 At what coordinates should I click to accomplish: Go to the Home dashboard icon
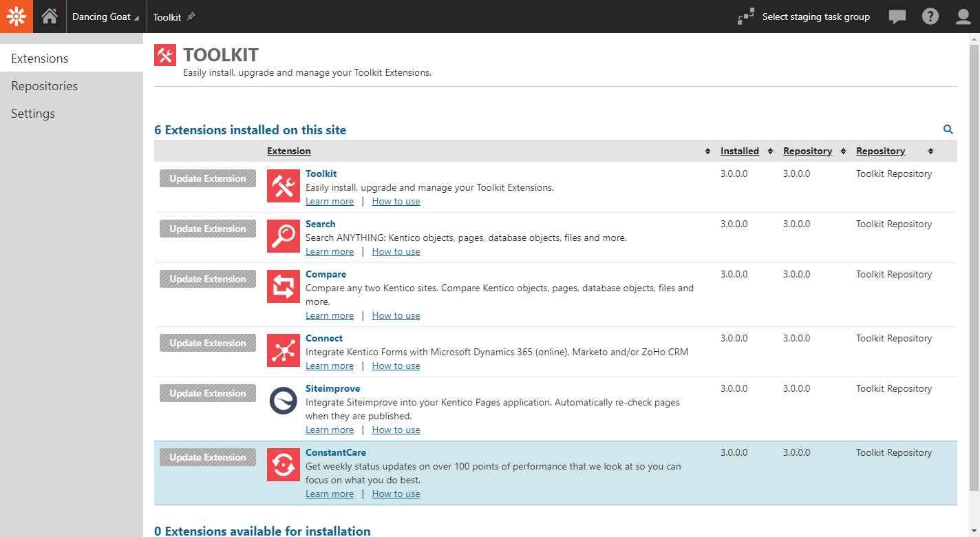(x=50, y=17)
